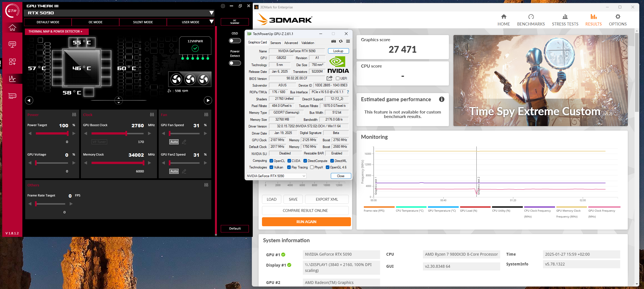
Task: Click GPU-Z refresh icon
Action: pyautogui.click(x=341, y=41)
